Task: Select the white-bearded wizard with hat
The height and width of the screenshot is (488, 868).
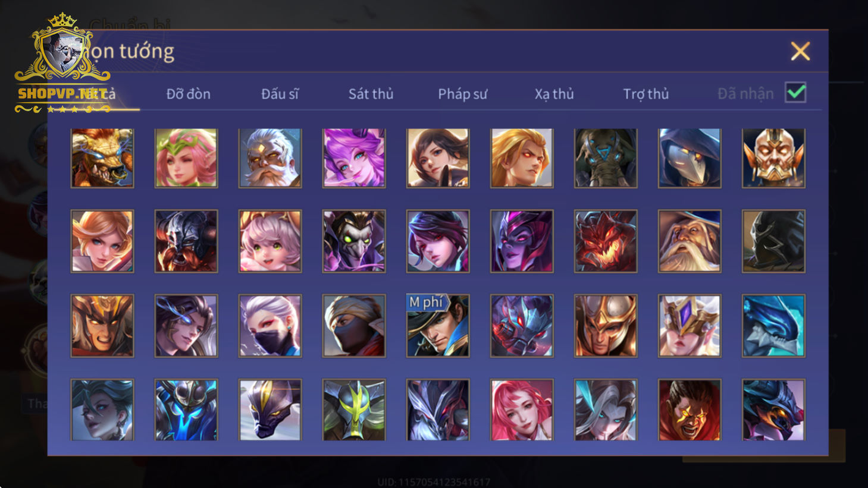Action: pyautogui.click(x=690, y=241)
